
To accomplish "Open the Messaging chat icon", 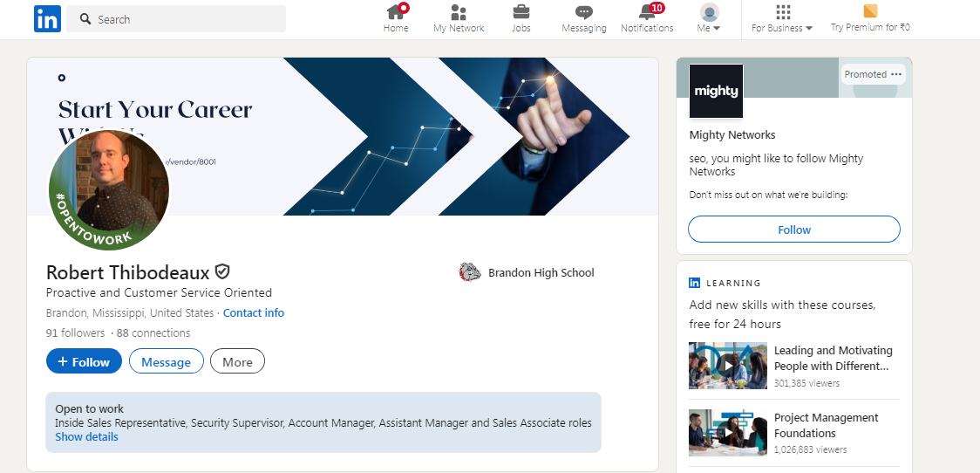I will point(584,12).
